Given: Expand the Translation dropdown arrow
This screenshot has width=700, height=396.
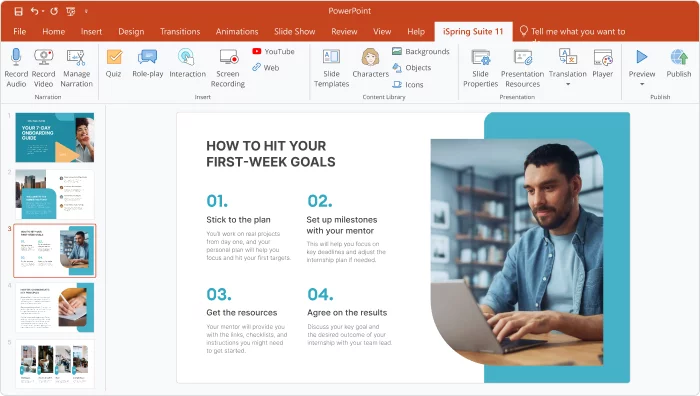Looking at the screenshot, I should pos(568,84).
